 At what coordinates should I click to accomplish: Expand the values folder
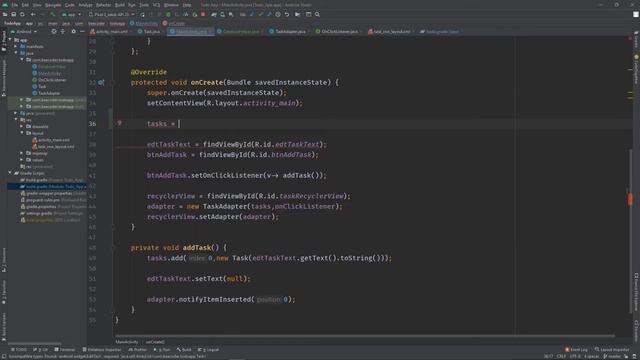point(22,160)
